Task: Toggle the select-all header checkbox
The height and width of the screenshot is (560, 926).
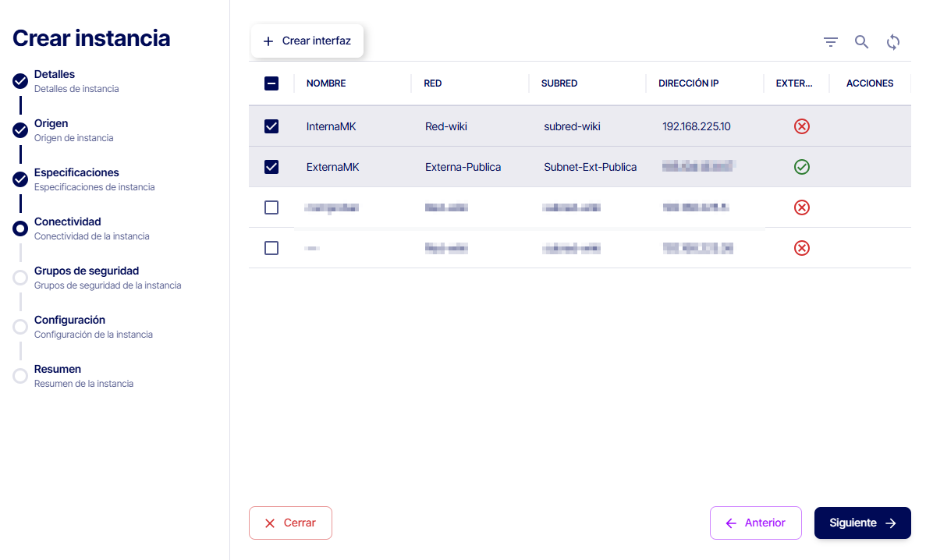Action: point(271,83)
